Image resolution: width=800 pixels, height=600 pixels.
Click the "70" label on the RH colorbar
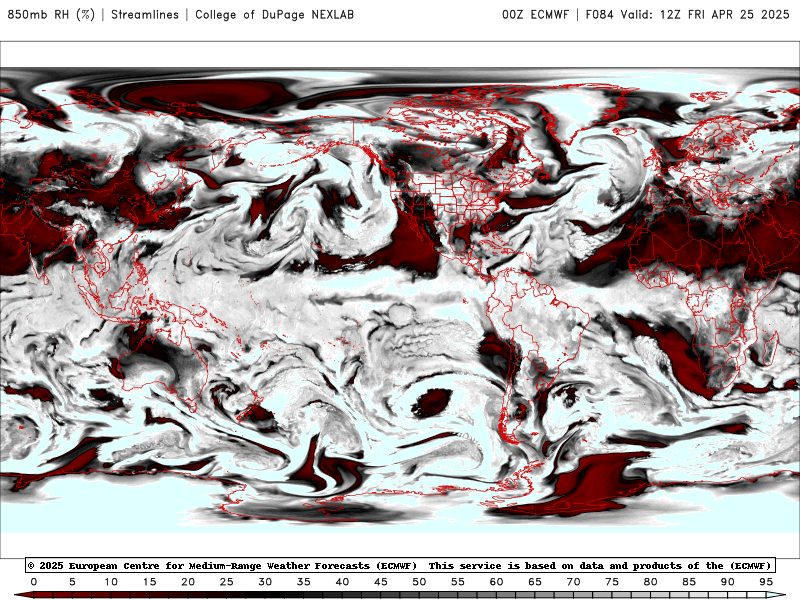[x=573, y=582]
